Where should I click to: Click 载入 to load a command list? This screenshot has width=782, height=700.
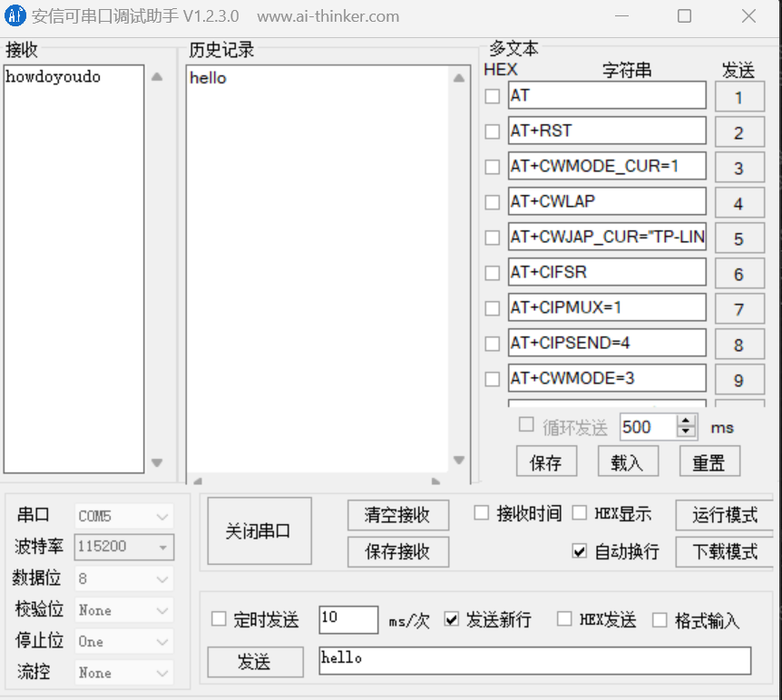pyautogui.click(x=628, y=461)
